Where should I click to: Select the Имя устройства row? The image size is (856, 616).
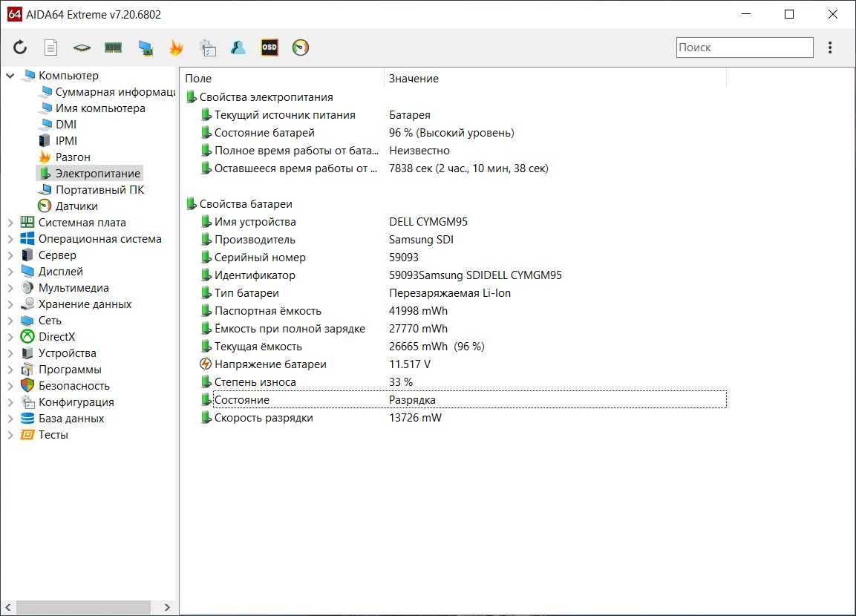point(463,222)
